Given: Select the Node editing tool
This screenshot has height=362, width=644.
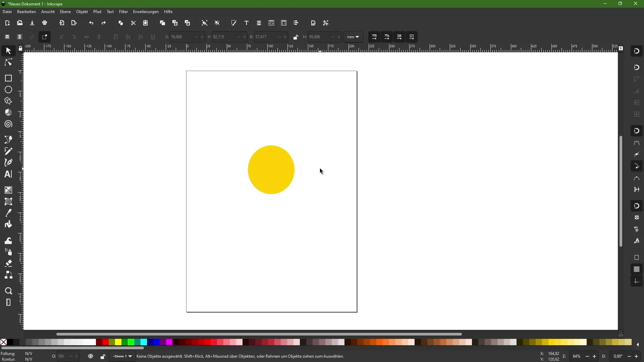Looking at the screenshot, I should pos(8,63).
